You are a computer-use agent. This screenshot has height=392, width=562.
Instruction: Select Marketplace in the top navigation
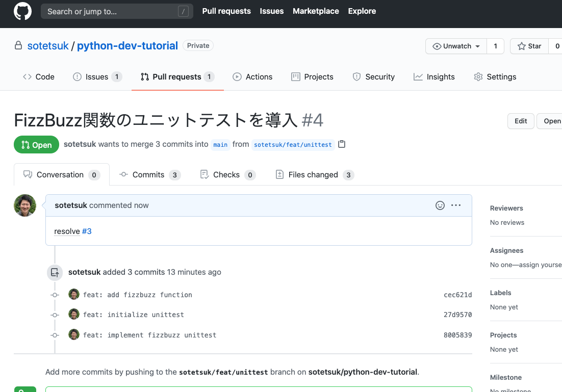pyautogui.click(x=316, y=11)
